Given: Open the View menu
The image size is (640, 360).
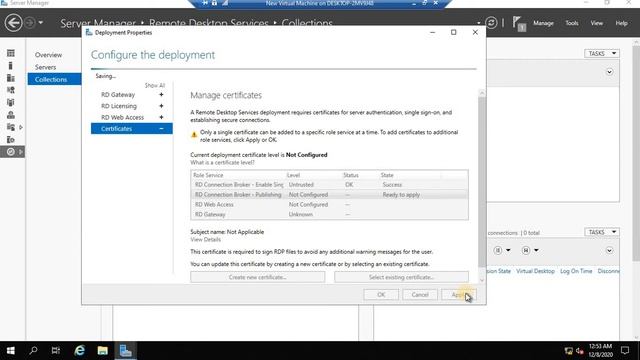Looking at the screenshot, I should click(x=596, y=23).
